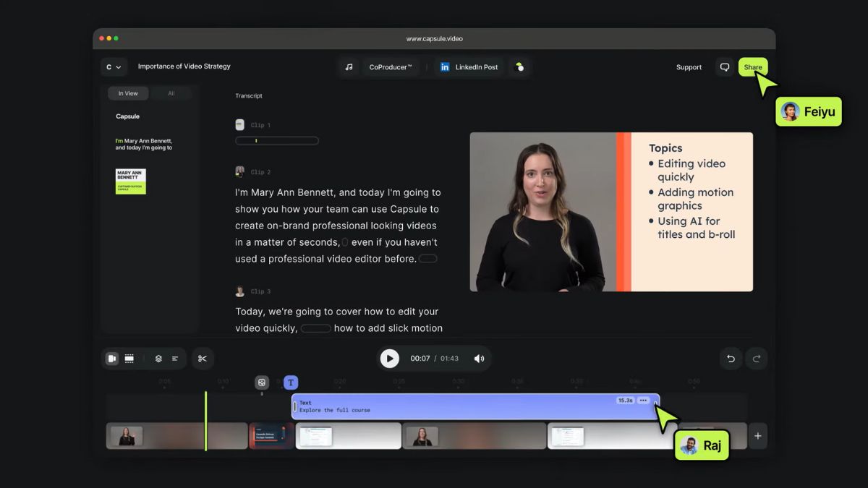Open the music note audio settings

[349, 67]
